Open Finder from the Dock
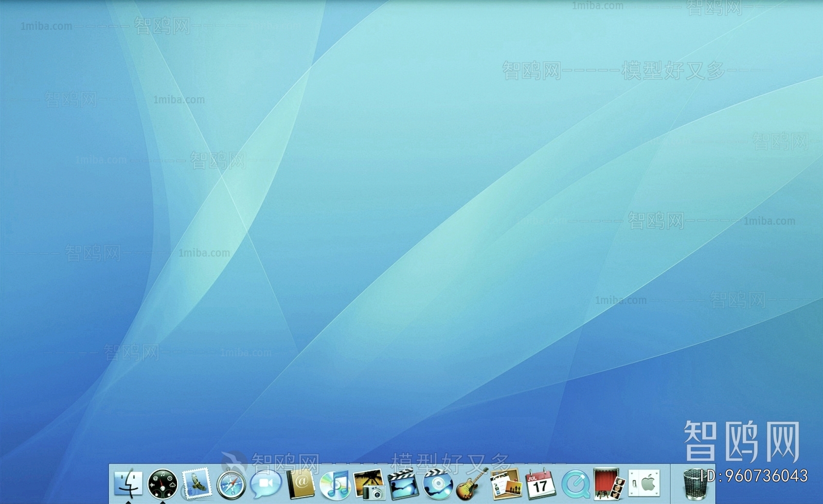This screenshot has width=823, height=504. pyautogui.click(x=128, y=483)
